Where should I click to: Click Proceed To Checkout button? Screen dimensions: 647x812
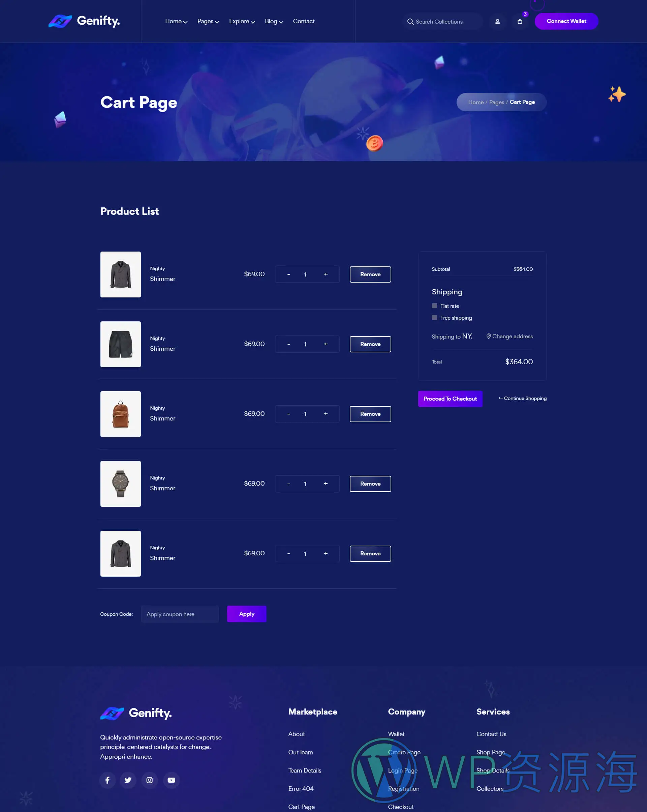[450, 398]
